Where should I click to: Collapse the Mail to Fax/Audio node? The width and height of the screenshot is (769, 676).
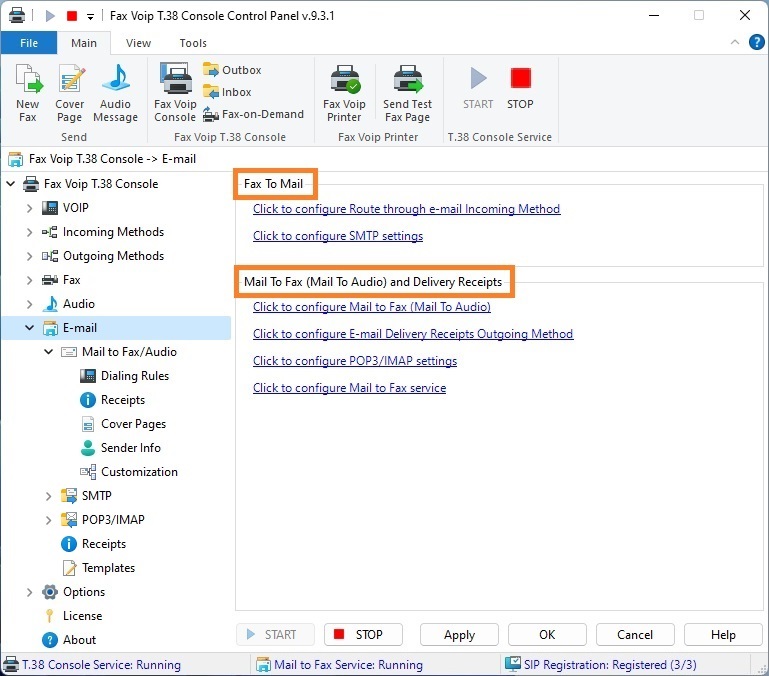coord(49,352)
